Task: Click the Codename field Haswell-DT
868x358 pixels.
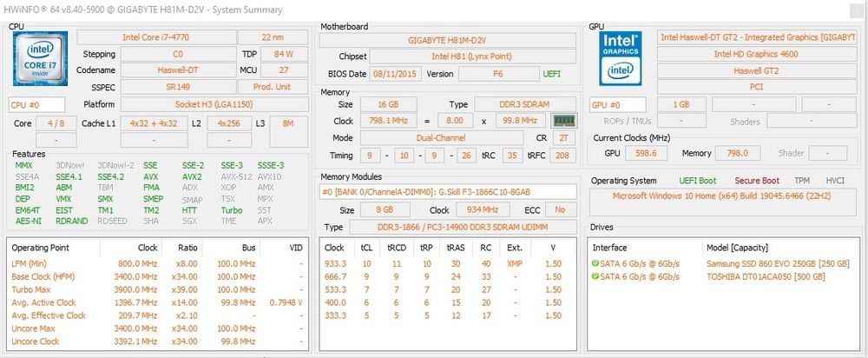Action: (x=178, y=70)
